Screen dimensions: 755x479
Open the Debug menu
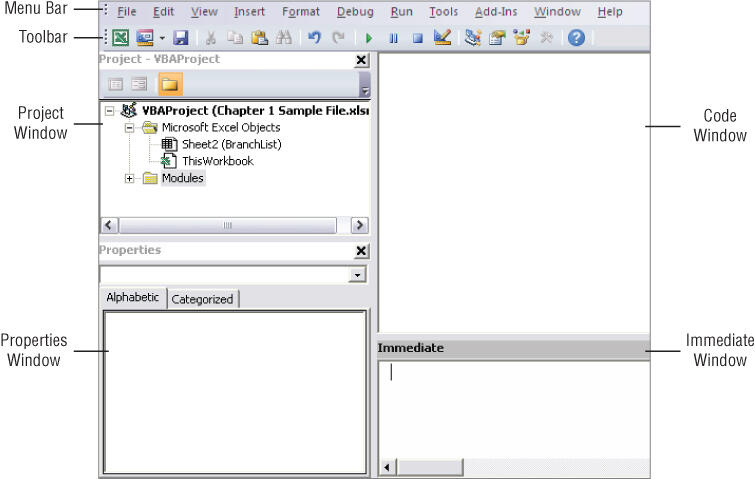(355, 12)
